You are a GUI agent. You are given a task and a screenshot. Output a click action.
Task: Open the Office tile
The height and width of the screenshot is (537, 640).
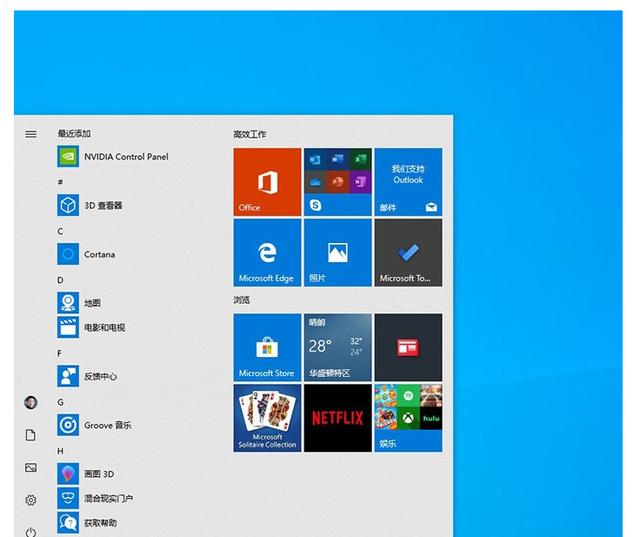click(x=267, y=182)
